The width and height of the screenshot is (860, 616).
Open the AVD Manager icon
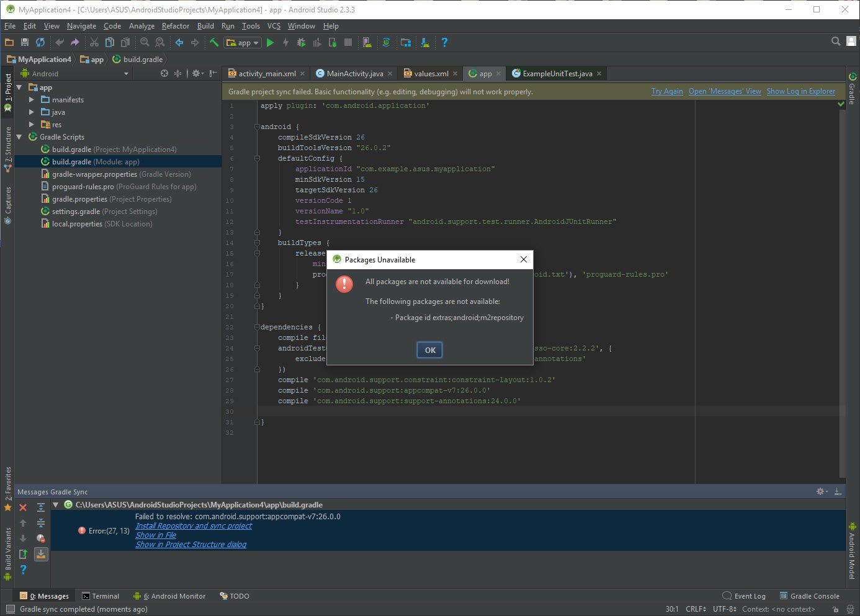[x=367, y=42]
